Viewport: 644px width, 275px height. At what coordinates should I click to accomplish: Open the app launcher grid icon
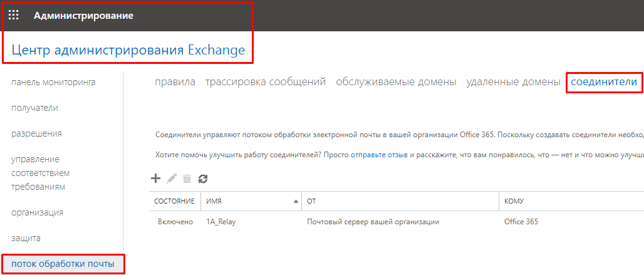(x=14, y=16)
